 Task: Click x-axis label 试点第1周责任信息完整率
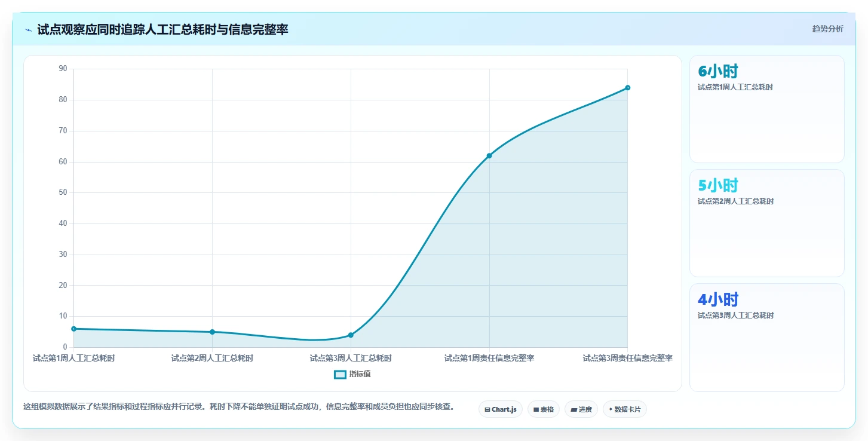pos(489,359)
